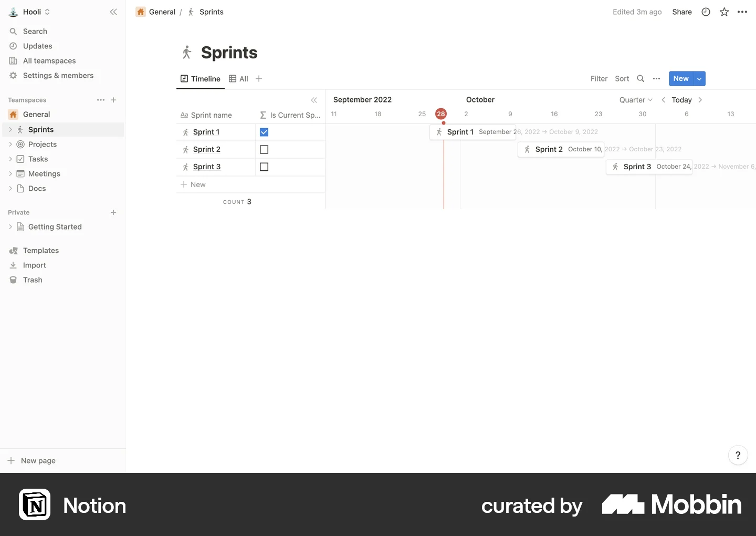Uncheck the Sprint 1 current sprint checkbox
The width and height of the screenshot is (756, 536).
coord(264,132)
